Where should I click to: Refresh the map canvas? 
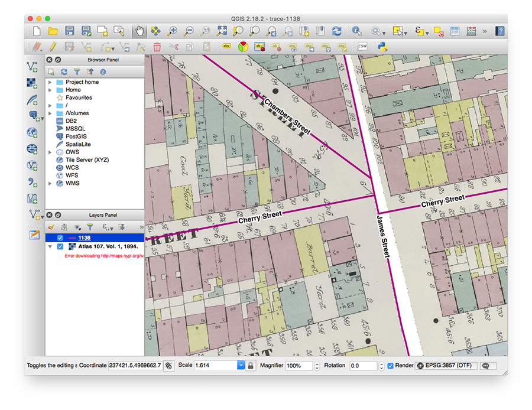click(336, 31)
